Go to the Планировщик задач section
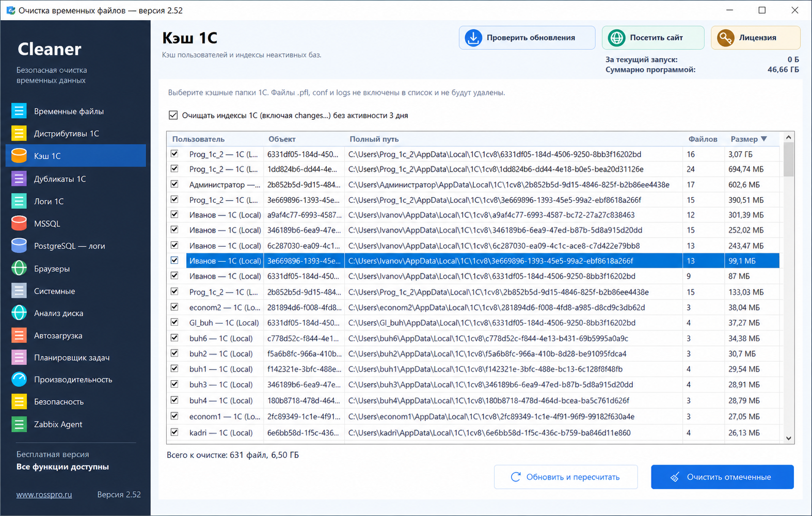 (76, 357)
